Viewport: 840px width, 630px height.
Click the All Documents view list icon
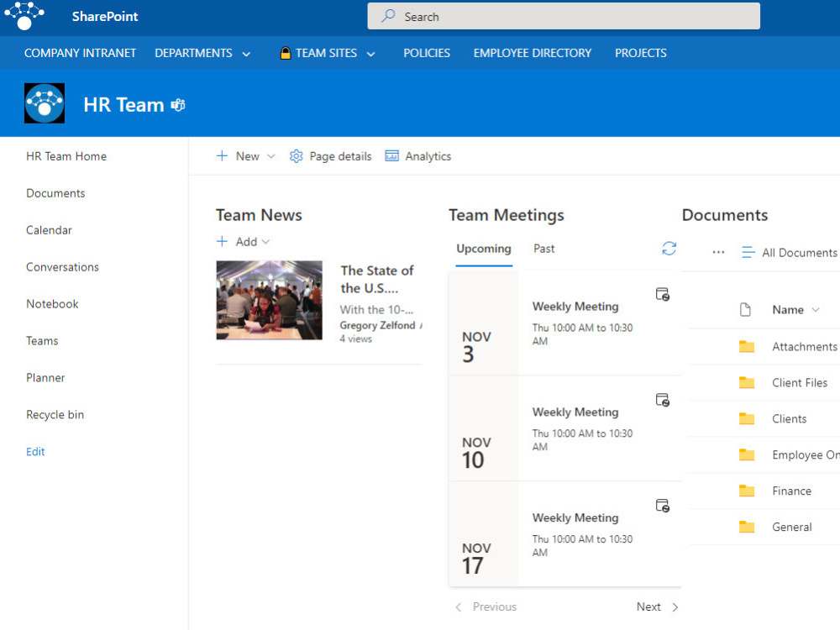[748, 252]
